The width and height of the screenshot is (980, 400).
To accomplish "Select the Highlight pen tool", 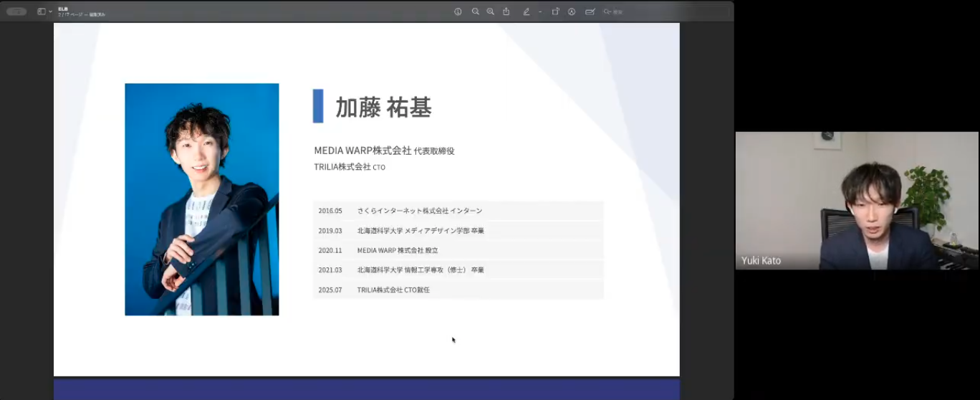I will pos(527,11).
